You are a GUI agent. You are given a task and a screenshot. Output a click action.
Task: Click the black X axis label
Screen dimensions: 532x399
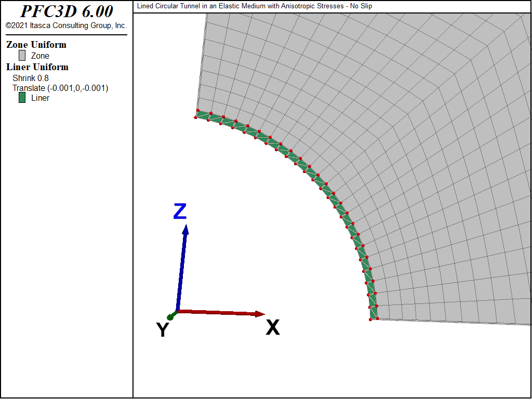click(273, 327)
